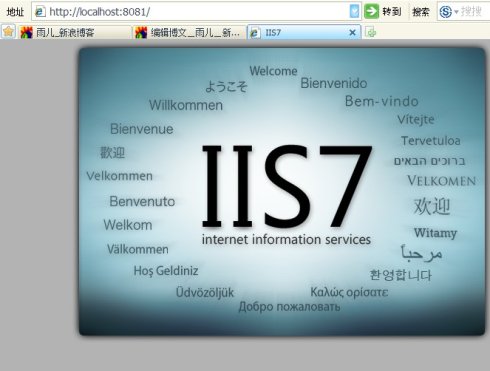Click the Korean 환영합니다 text
The image size is (490, 371).
click(x=401, y=275)
